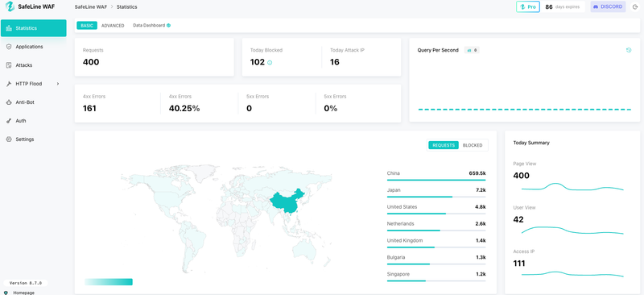Image resolution: width=644 pixels, height=295 pixels.
Task: Click the 4xx Errors percentage 40.25%
Action: click(x=184, y=109)
